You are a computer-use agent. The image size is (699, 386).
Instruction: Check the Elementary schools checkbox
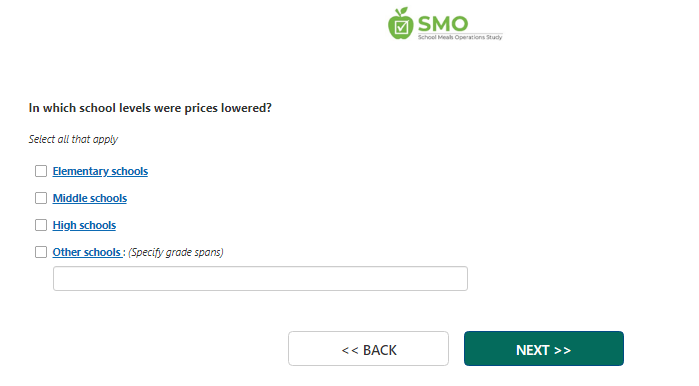[x=41, y=171]
